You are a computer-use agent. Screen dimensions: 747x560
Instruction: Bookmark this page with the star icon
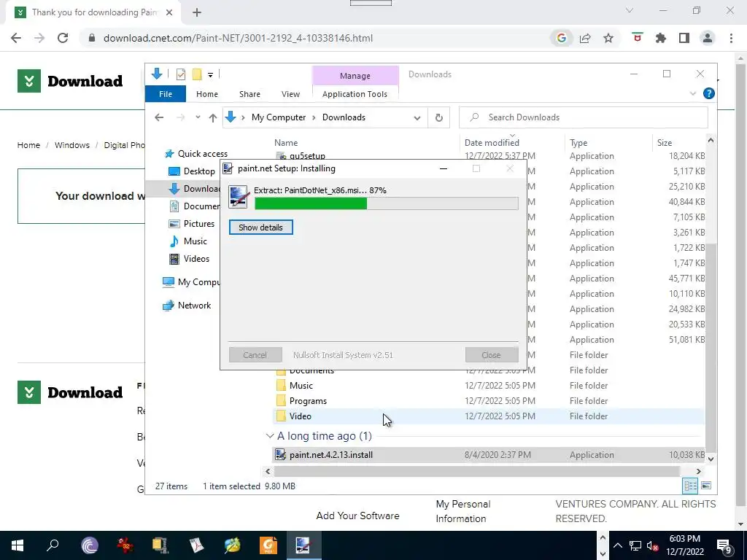tap(608, 38)
